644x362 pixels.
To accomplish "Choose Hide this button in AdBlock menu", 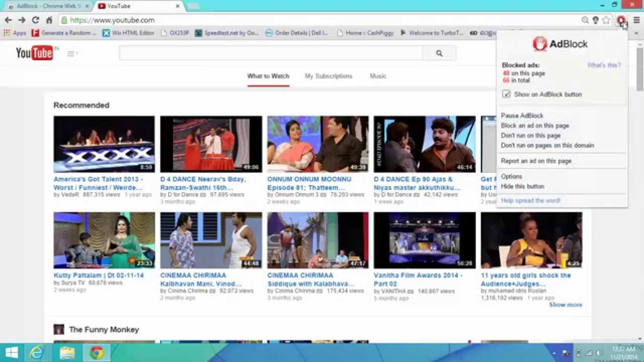I will (522, 186).
